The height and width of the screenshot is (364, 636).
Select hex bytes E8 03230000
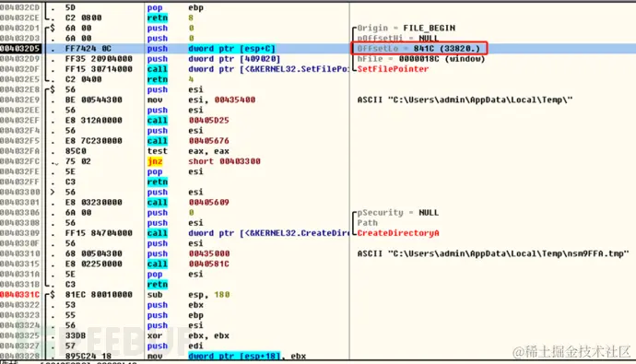pos(93,202)
